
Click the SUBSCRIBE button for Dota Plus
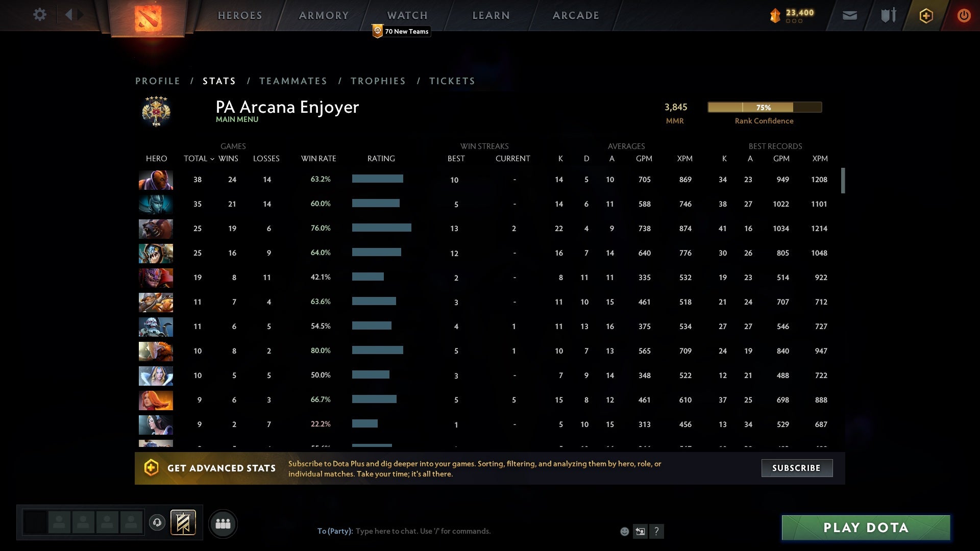pos(797,468)
